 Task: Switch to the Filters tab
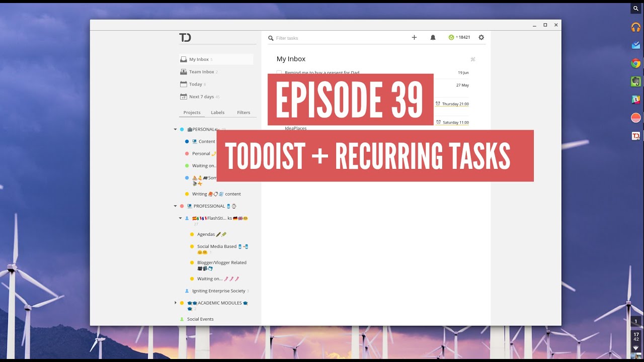pos(244,113)
